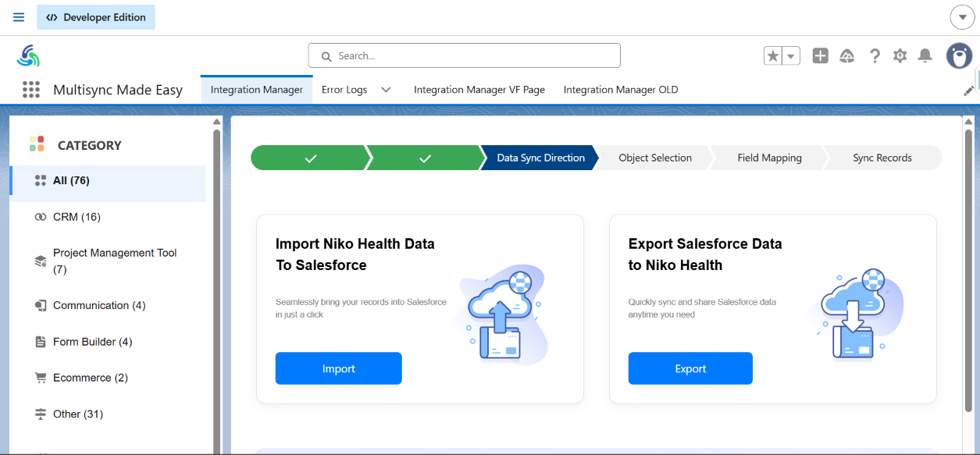Click the Data Sync Direction step
Image resolution: width=980 pixels, height=455 pixels.
(x=540, y=158)
